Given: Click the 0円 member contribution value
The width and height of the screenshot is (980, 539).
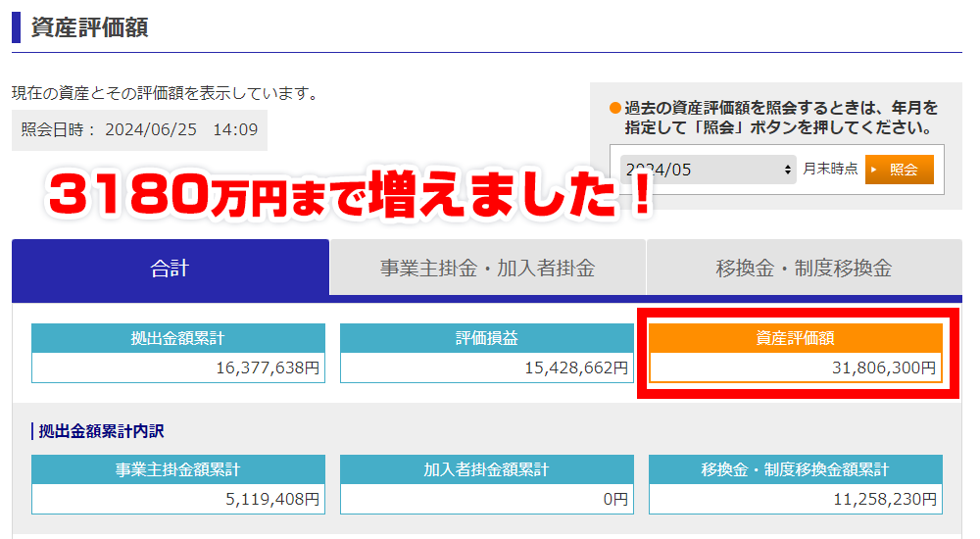Looking at the screenshot, I should 615,499.
